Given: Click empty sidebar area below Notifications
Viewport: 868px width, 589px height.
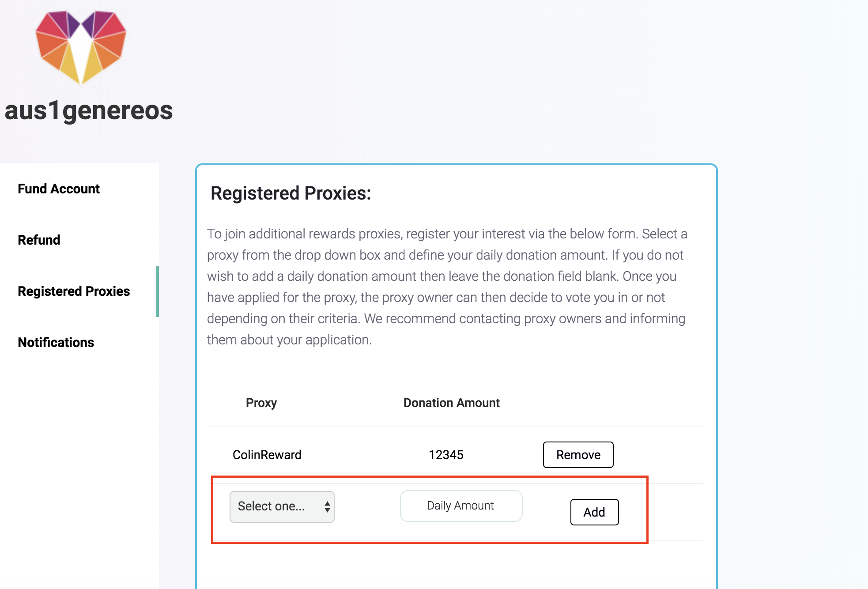Looking at the screenshot, I should coord(79,464).
